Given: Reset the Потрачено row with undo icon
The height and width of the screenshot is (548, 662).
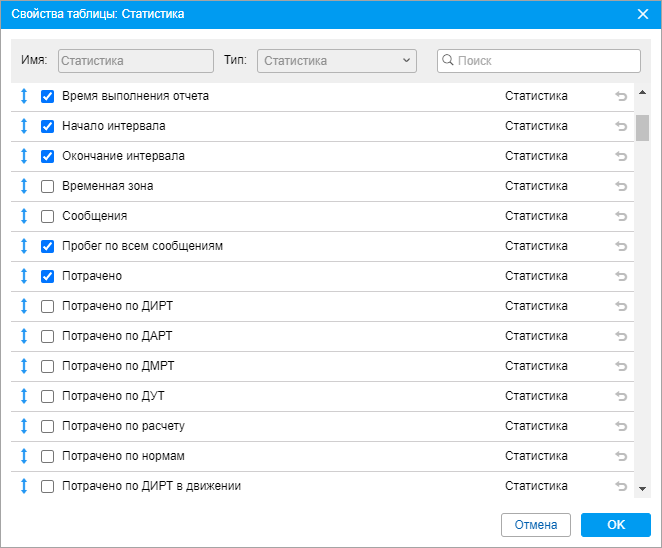Looking at the screenshot, I should [x=621, y=276].
